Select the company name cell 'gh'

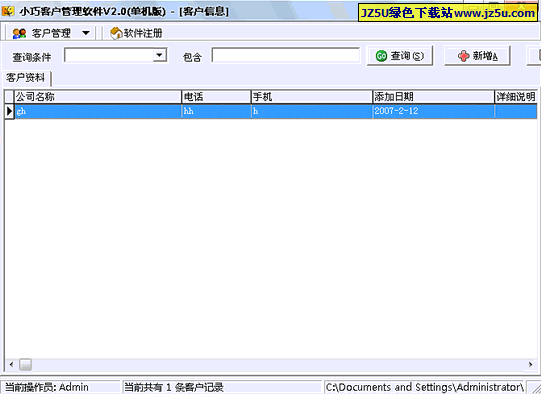pyautogui.click(x=98, y=111)
